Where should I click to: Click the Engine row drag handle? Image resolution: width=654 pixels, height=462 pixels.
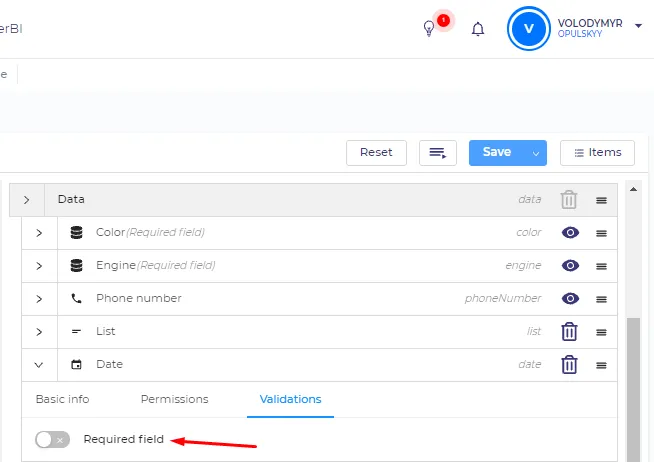(601, 266)
